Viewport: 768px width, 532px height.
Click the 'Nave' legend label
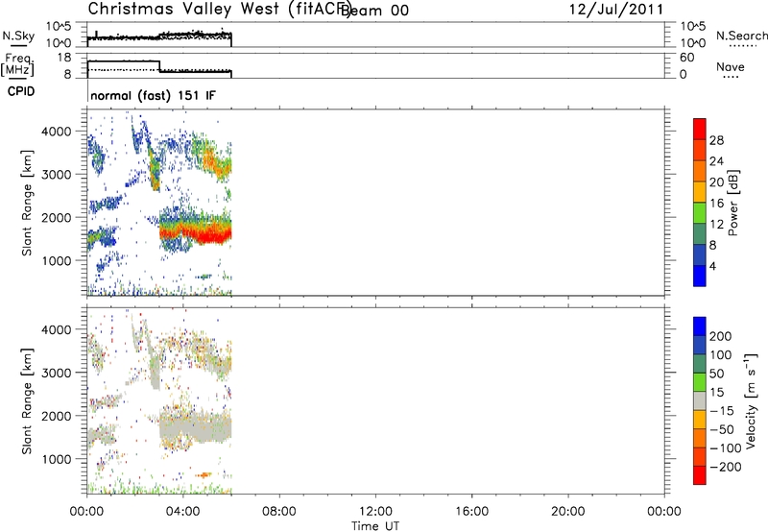(x=731, y=66)
